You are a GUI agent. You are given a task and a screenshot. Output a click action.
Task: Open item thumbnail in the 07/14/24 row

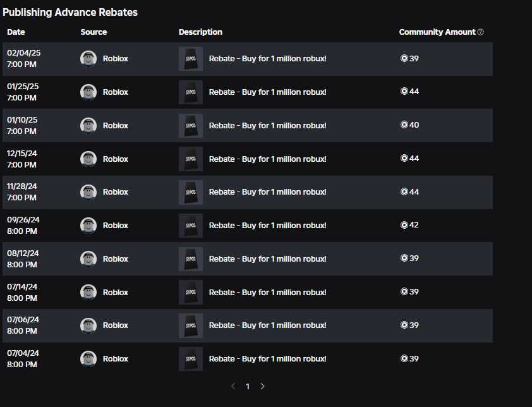click(191, 292)
